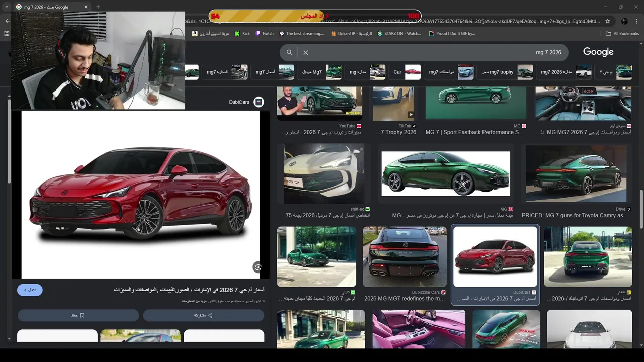Click the DubiCars source name in preview
644x362 pixels.
(x=239, y=102)
